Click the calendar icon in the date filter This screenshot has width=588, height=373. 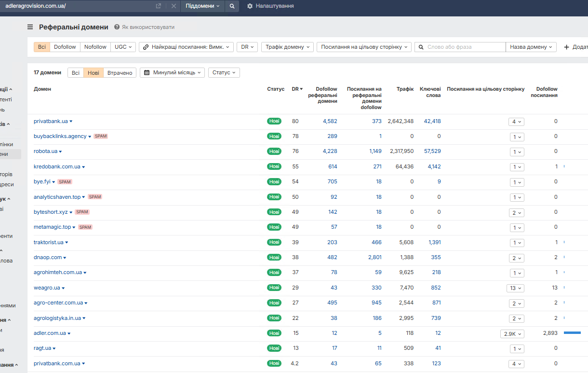click(147, 72)
